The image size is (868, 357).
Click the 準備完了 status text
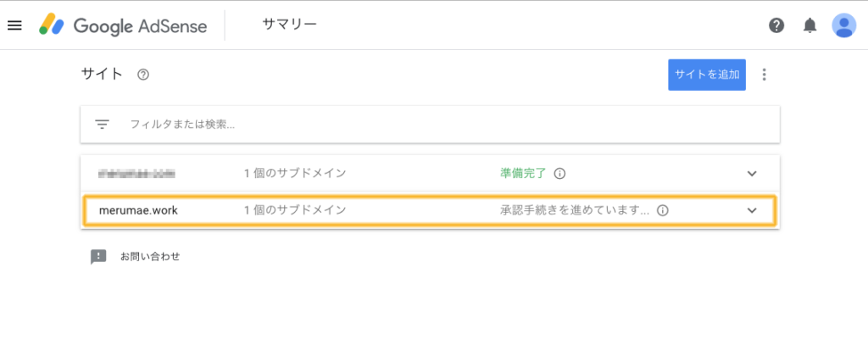click(523, 174)
